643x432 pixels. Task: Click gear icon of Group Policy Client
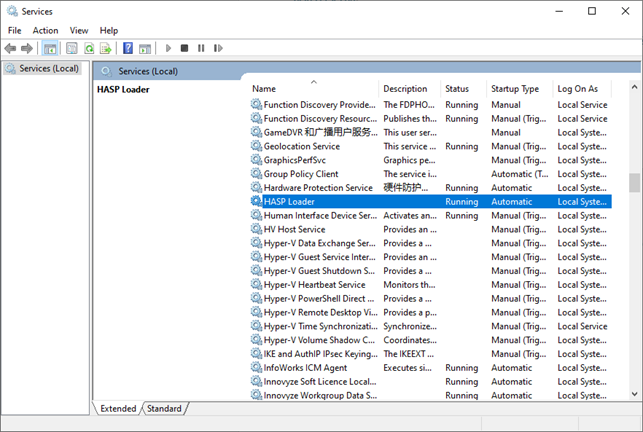point(256,174)
